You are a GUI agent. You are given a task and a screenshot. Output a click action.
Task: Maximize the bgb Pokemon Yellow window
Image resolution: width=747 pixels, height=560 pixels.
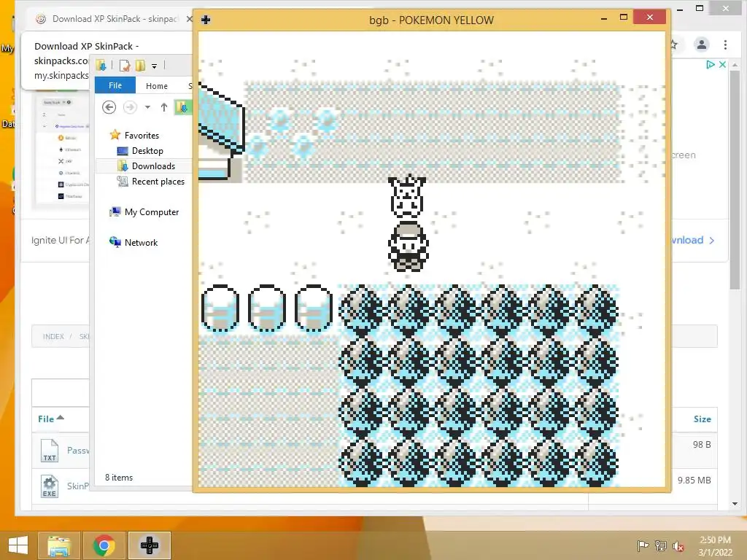click(623, 17)
